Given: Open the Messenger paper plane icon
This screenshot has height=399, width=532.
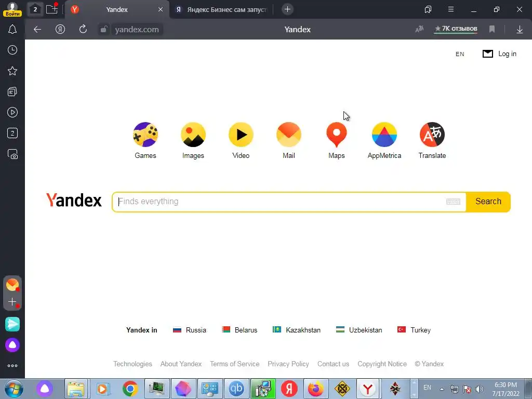Looking at the screenshot, I should (12, 324).
